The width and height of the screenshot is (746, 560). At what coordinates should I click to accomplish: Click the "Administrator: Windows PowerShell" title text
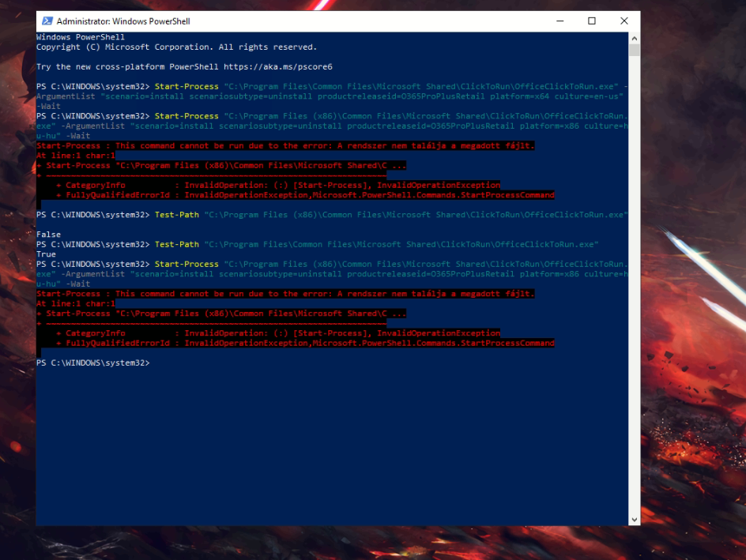click(x=123, y=21)
